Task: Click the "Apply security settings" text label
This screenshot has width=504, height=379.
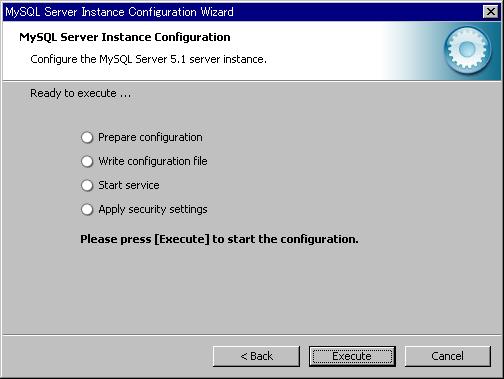Action: click(x=153, y=209)
